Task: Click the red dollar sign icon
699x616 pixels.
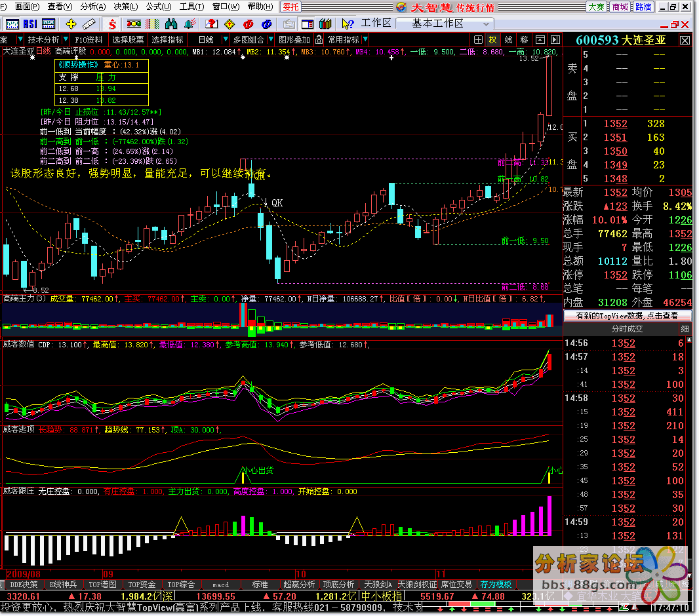Action: (112, 24)
